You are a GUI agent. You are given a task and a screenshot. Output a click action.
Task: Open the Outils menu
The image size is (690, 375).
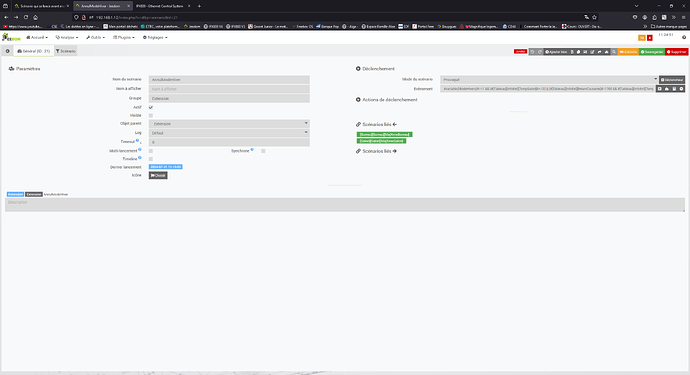(x=95, y=37)
